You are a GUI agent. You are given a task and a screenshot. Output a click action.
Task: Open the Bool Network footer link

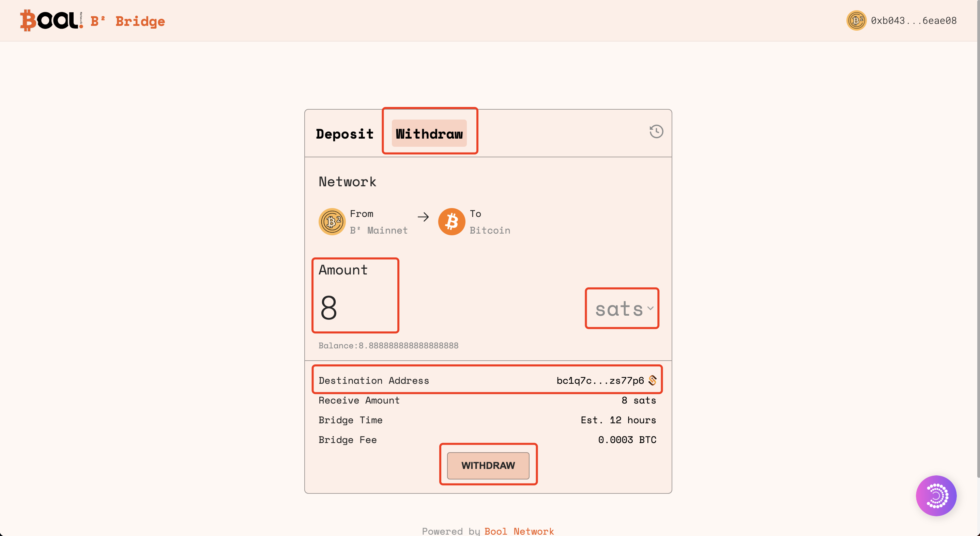pos(519,531)
